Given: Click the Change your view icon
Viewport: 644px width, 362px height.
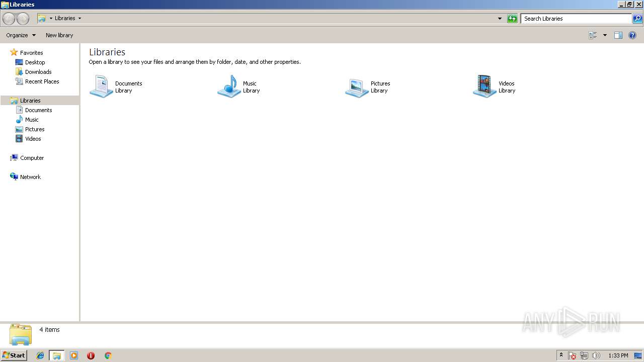Looking at the screenshot, I should (x=593, y=35).
